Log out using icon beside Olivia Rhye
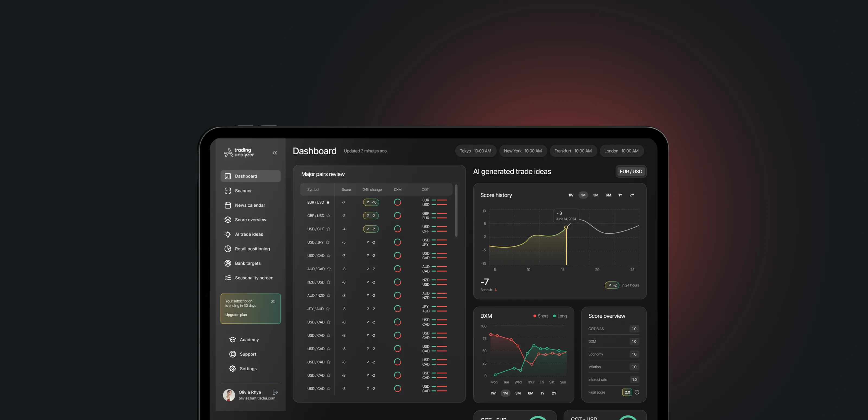 pos(275,392)
